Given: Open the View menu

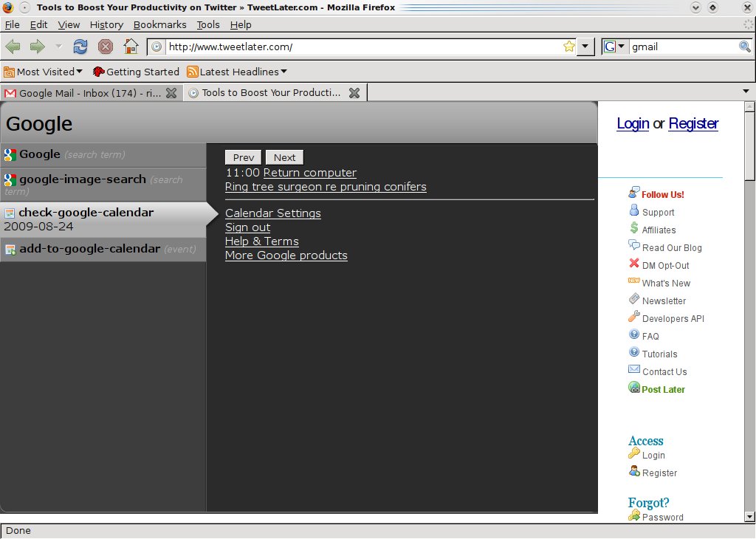Looking at the screenshot, I should point(69,24).
